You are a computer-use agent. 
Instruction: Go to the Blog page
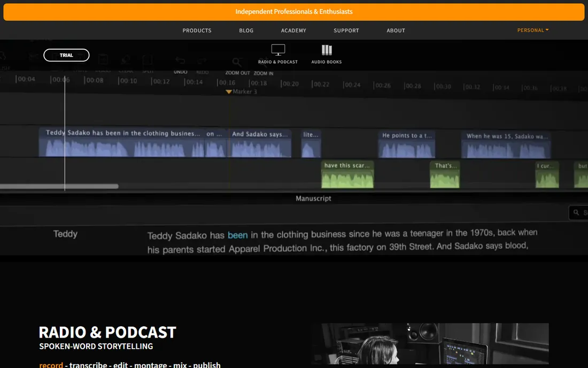click(246, 30)
